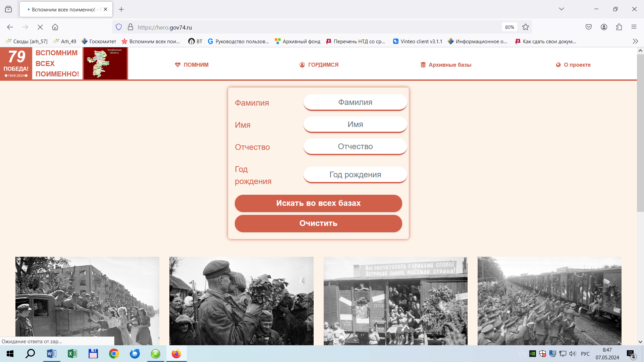Click the 79 Победа site logo
This screenshot has height=362, width=644.
[x=16, y=63]
